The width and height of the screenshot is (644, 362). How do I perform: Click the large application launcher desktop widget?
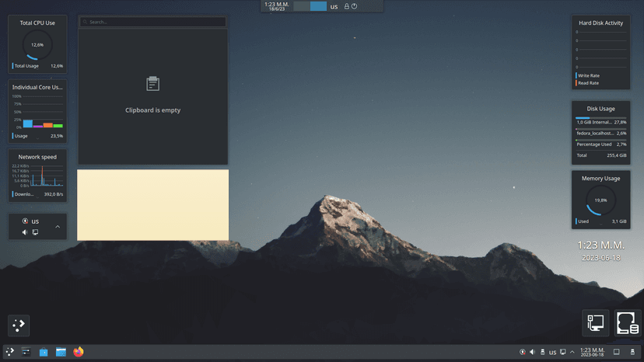coord(19,325)
